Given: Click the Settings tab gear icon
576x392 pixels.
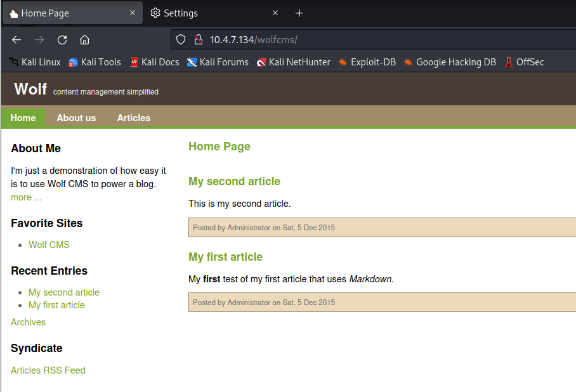Looking at the screenshot, I should click(x=155, y=13).
